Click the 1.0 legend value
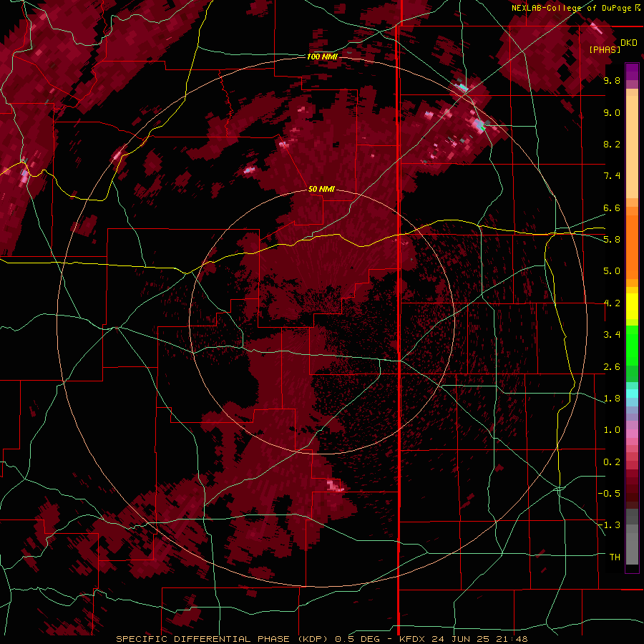Screen dimensions: 644x644 pos(612,430)
